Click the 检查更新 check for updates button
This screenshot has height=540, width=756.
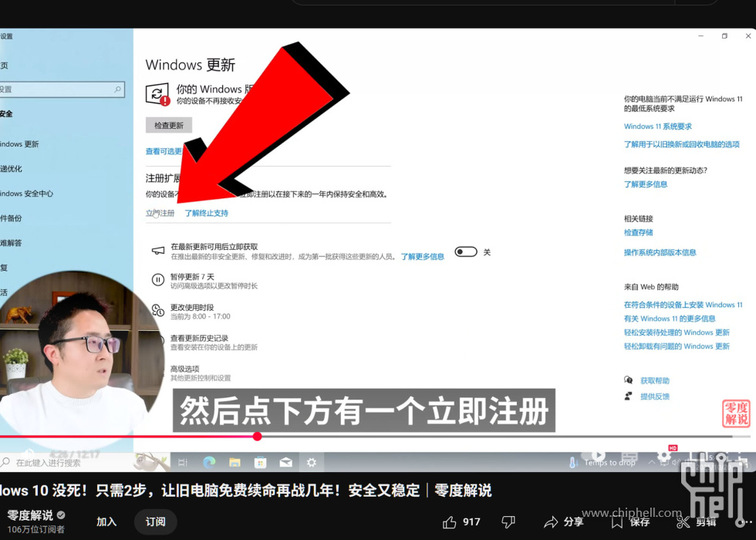click(x=169, y=126)
